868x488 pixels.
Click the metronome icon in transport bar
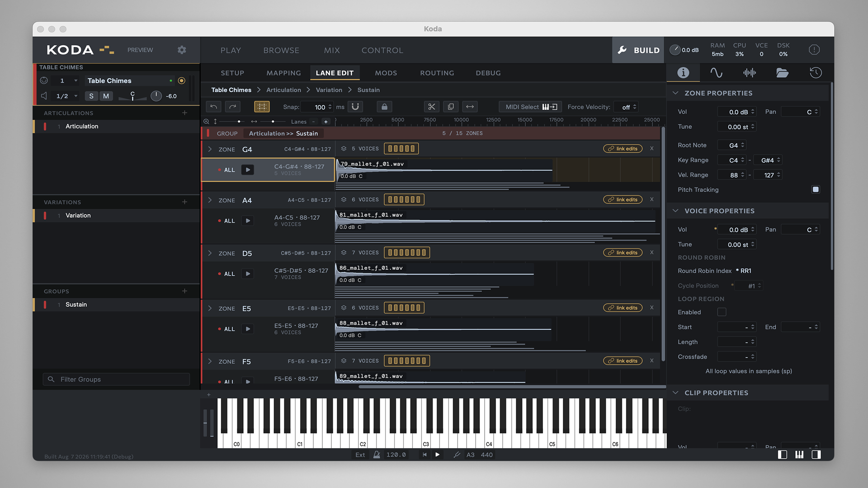pyautogui.click(x=377, y=455)
